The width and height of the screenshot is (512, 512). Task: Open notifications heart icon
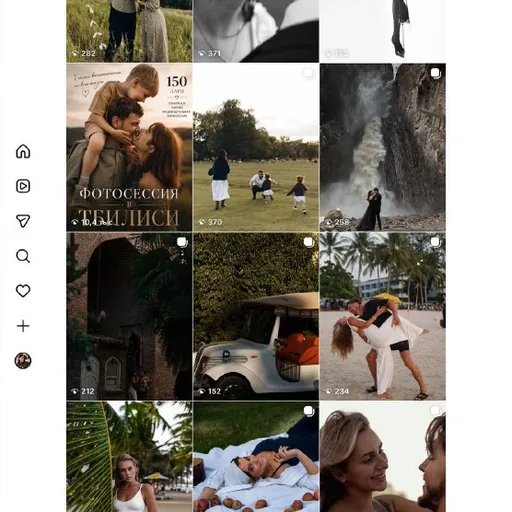pyautogui.click(x=23, y=291)
